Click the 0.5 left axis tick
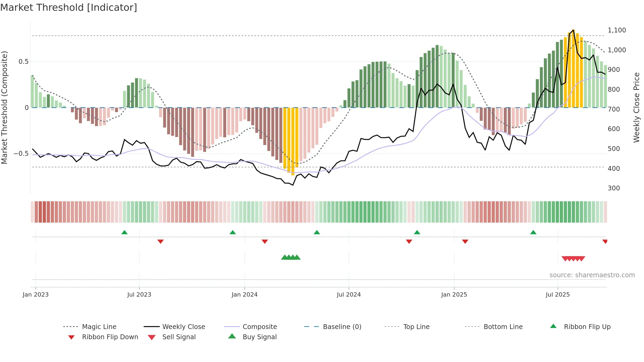Viewport: 644px width, 362px height. [x=24, y=62]
